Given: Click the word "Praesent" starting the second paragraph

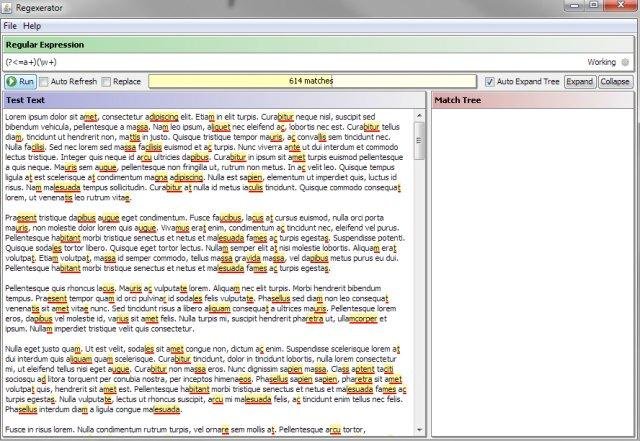Looking at the screenshot, I should tap(21, 218).
